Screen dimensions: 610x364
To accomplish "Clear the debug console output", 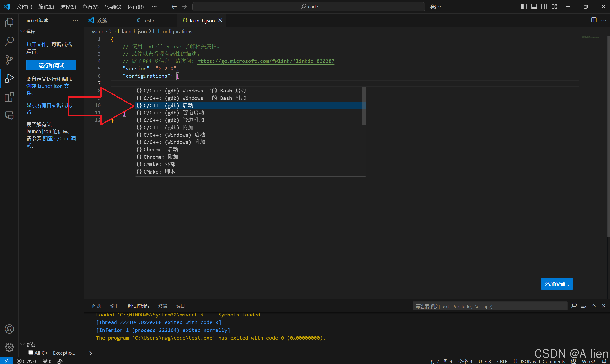I will (583, 306).
